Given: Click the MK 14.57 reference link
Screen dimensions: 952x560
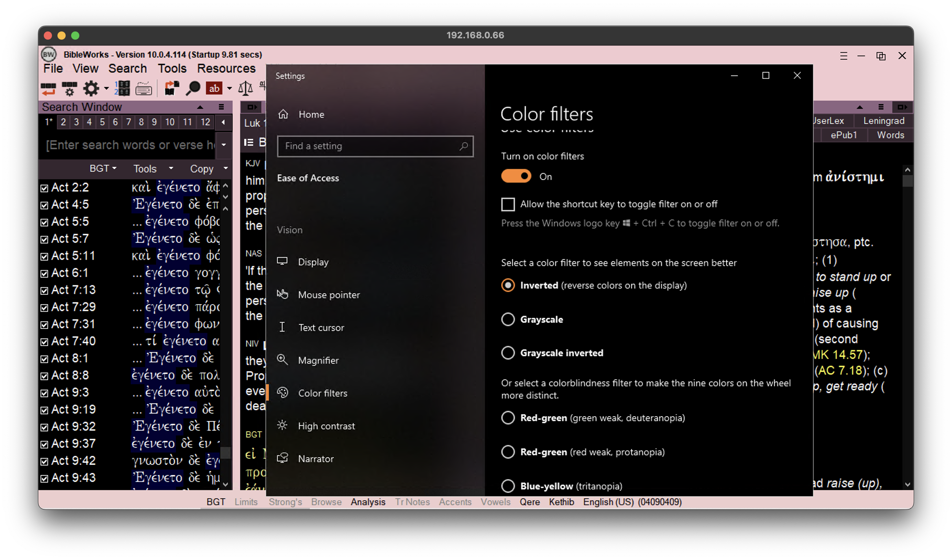Looking at the screenshot, I should point(838,355).
